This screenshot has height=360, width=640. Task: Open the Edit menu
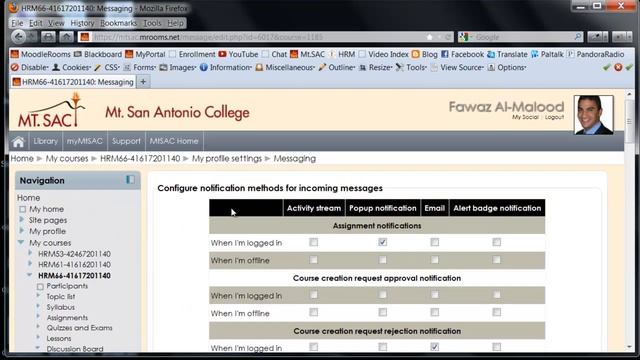point(36,23)
